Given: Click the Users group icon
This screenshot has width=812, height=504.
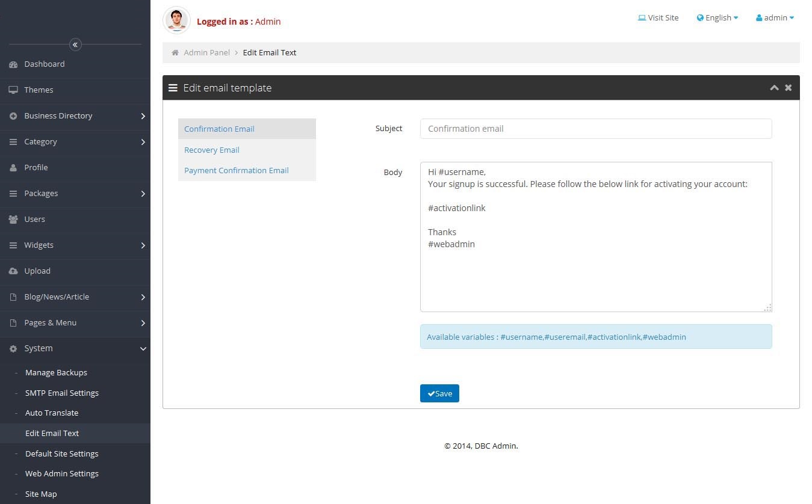Looking at the screenshot, I should click(x=13, y=220).
